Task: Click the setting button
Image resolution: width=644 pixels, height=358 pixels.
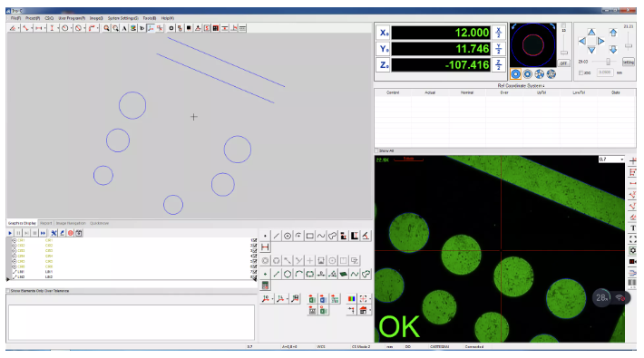Action: 629,62
